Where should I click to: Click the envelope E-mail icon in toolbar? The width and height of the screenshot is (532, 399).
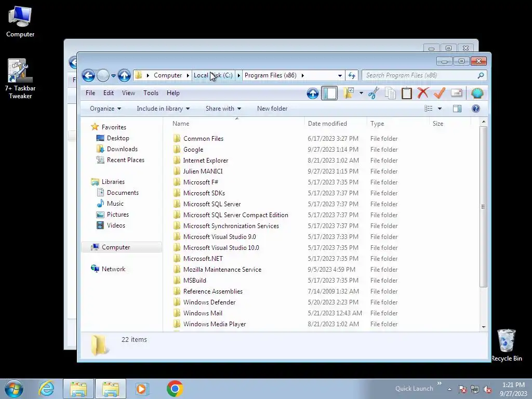pyautogui.click(x=457, y=93)
